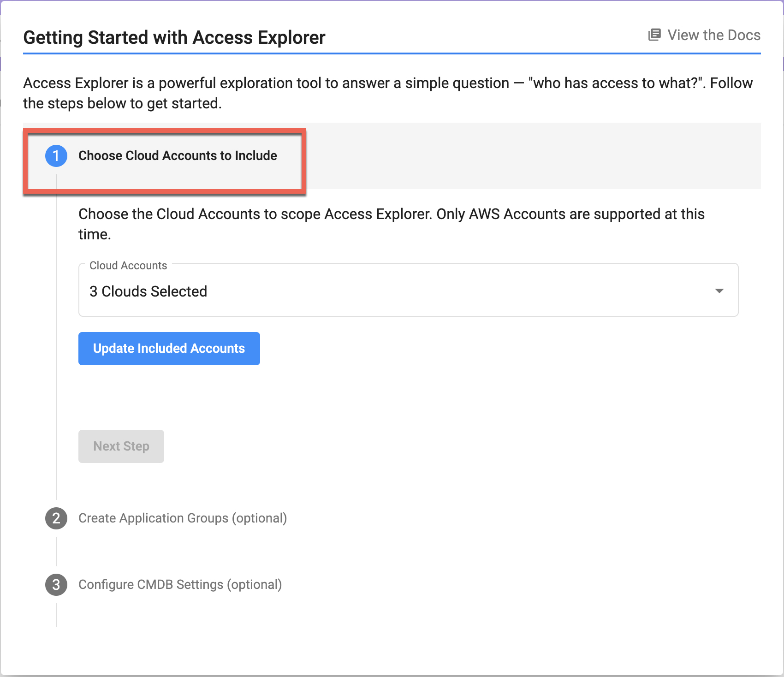Click the AWS Accounts scope description text
The width and height of the screenshot is (784, 677).
(x=391, y=224)
